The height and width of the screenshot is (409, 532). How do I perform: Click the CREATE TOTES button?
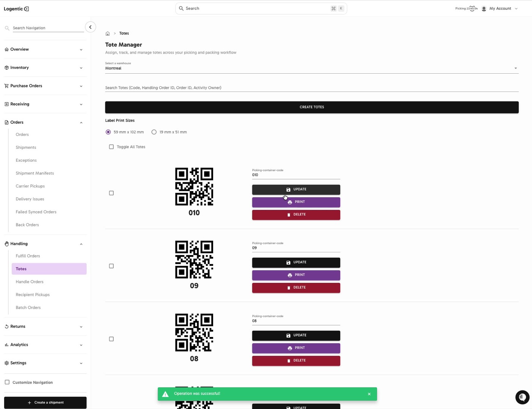(x=312, y=107)
